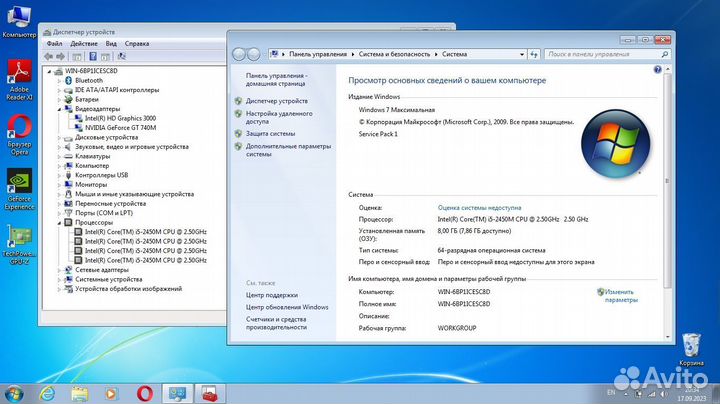
Task: Click the Opera icon in the taskbar
Action: [x=145, y=393]
